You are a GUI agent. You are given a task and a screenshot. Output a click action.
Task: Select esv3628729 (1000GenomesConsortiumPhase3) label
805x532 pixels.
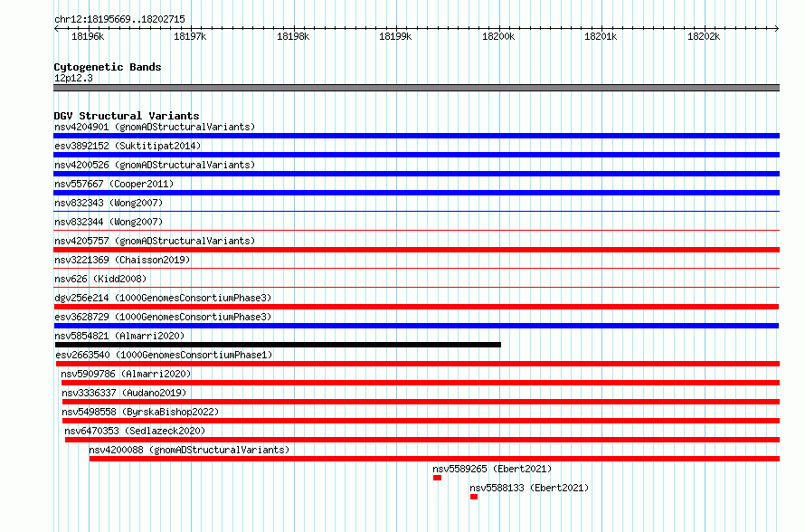pos(163,317)
